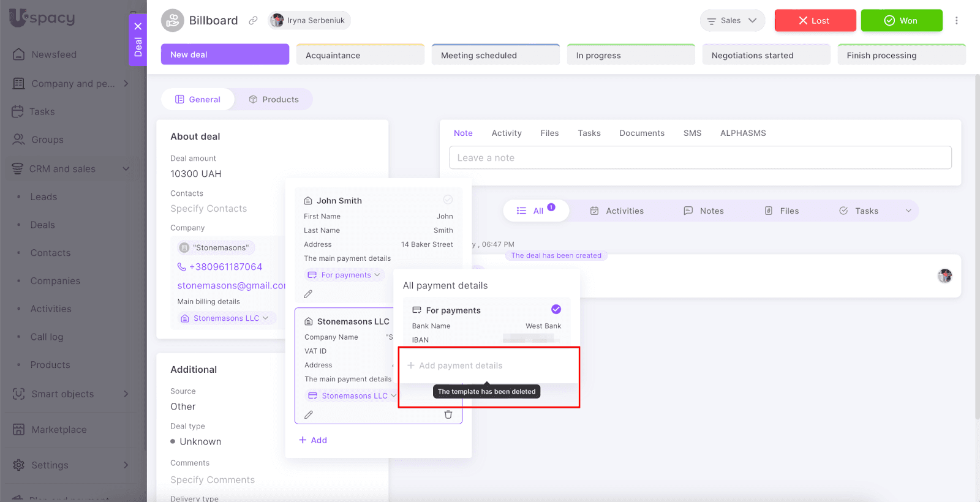
Task: Open Marketplace from the sidebar
Action: point(59,430)
